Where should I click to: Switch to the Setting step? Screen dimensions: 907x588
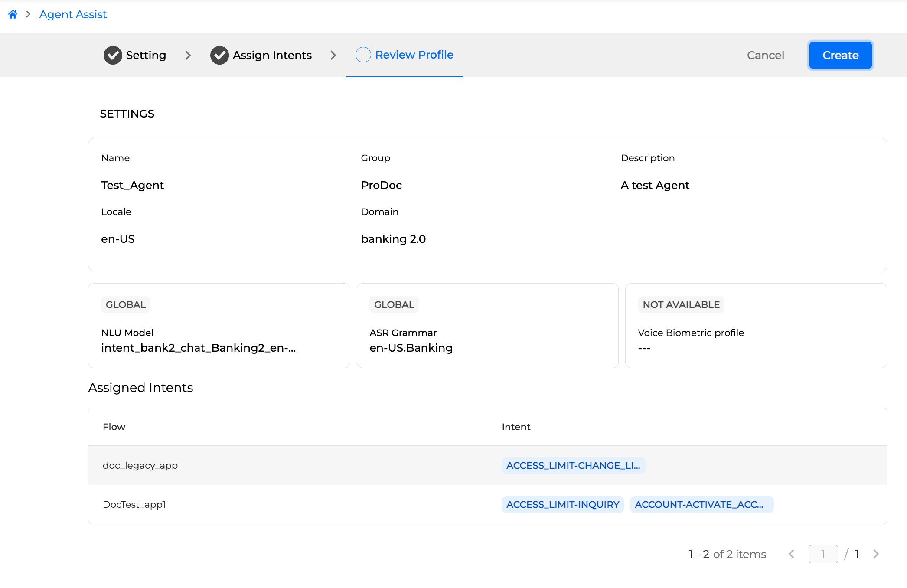click(x=146, y=55)
